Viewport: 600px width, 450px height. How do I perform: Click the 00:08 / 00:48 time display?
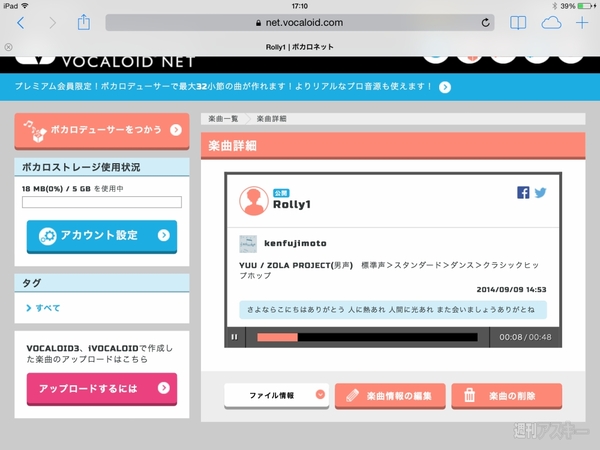(525, 337)
